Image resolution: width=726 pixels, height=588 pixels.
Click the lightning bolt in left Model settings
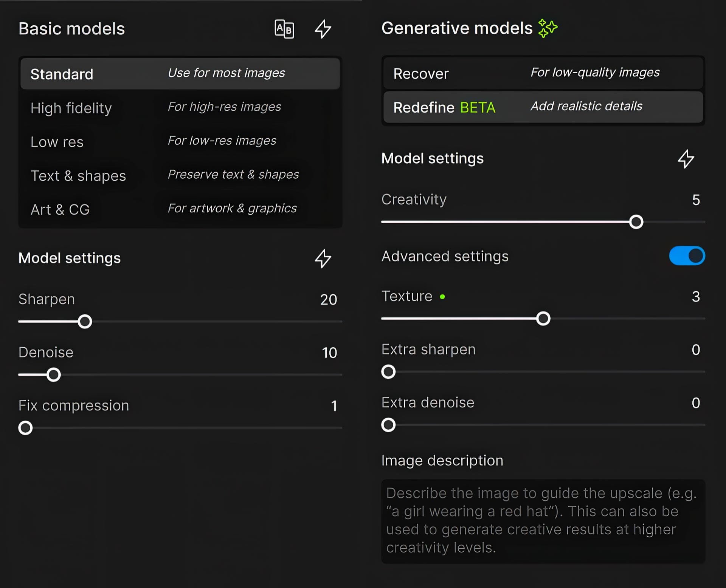[x=323, y=258]
